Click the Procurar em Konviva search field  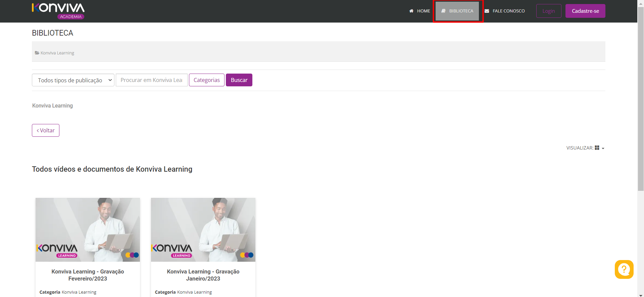coord(151,80)
